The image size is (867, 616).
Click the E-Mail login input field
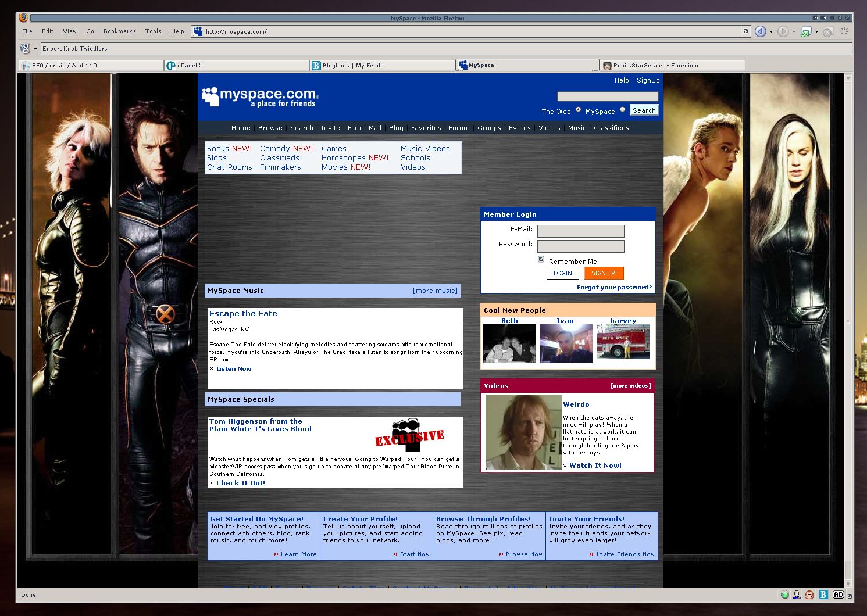[580, 231]
